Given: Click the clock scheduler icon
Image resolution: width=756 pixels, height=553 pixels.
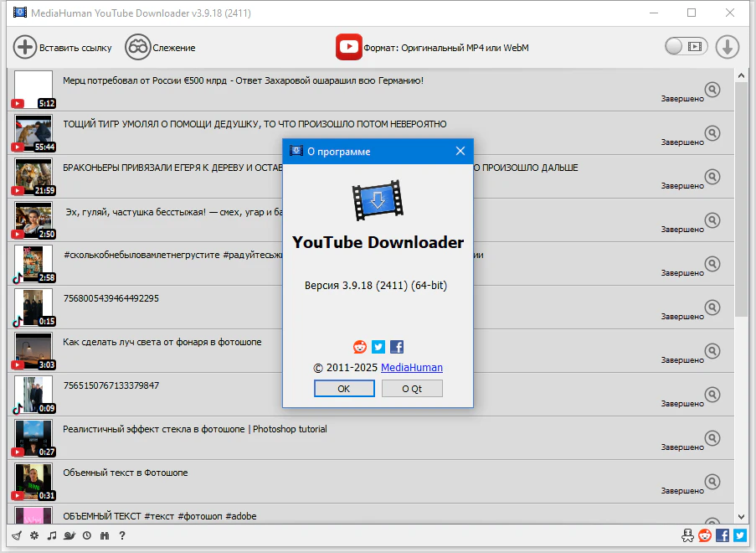Looking at the screenshot, I should coord(87,535).
